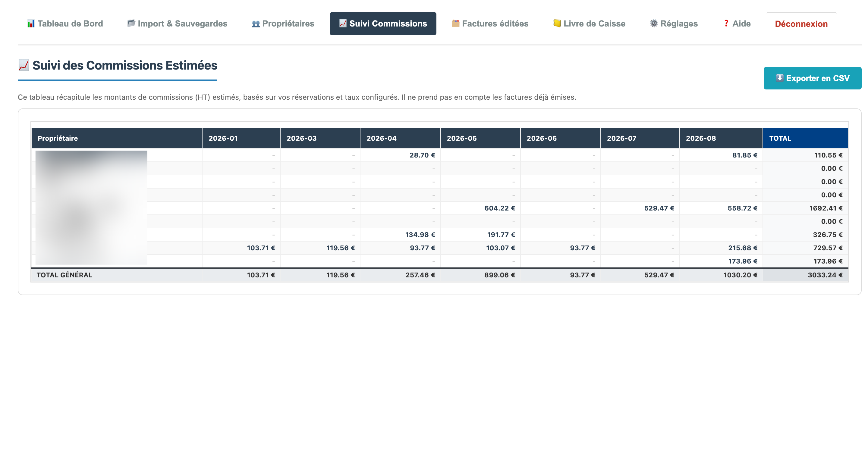The height and width of the screenshot is (465, 868).
Task: Click the 604.22 € cell value
Action: click(499, 208)
